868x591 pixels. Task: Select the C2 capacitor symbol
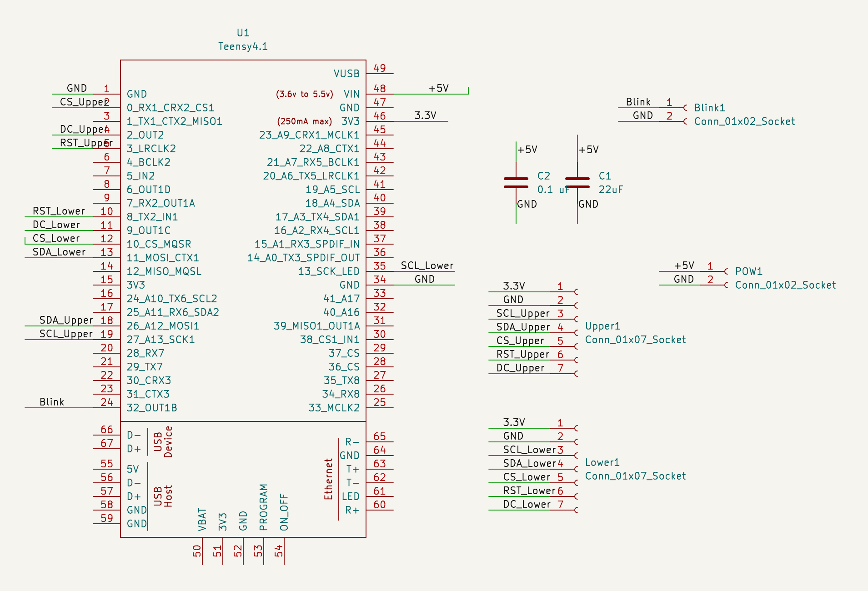pyautogui.click(x=516, y=183)
